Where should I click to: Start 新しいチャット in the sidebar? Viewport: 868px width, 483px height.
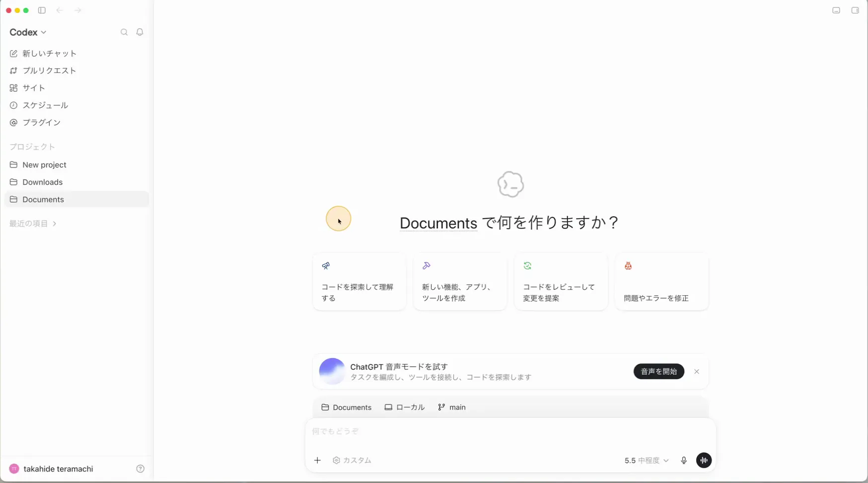[x=76, y=54]
